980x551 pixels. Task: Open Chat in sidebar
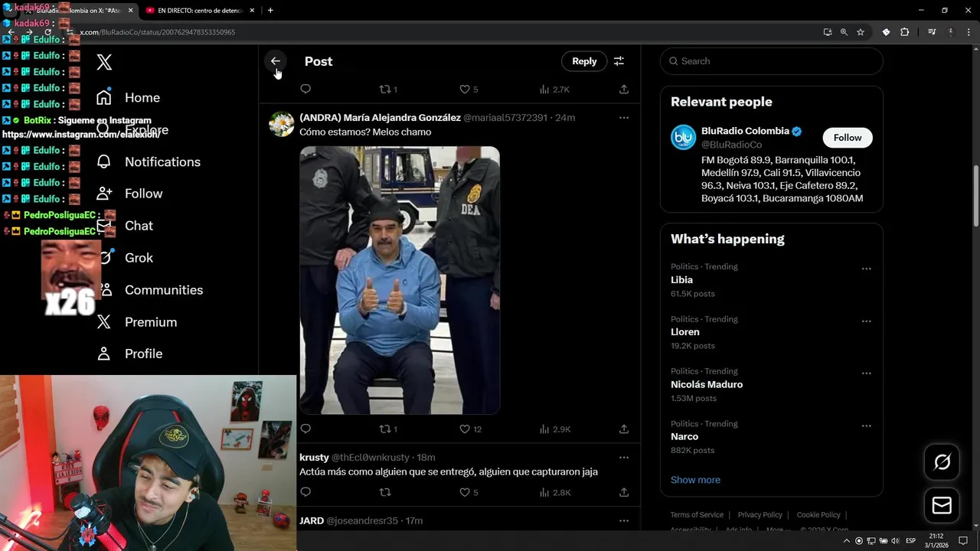coord(139,227)
